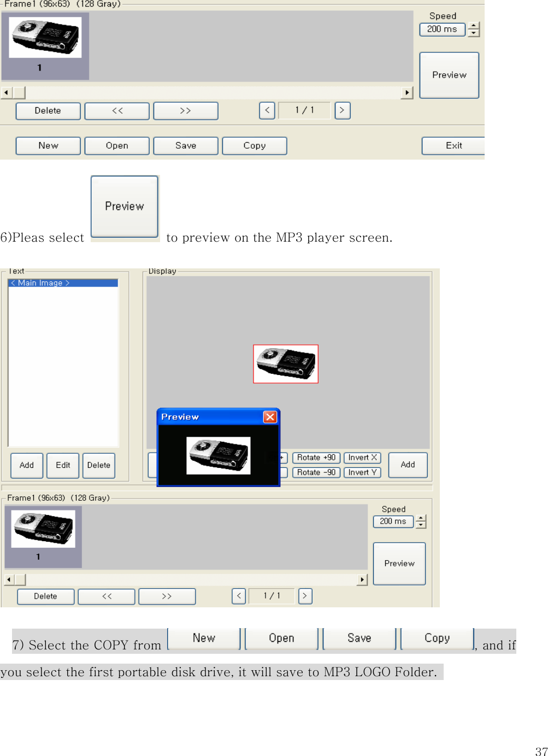Viewport: 548px width, 756px height.
Task: Click the right scroll arrow of the frame strip
Action: click(x=406, y=92)
